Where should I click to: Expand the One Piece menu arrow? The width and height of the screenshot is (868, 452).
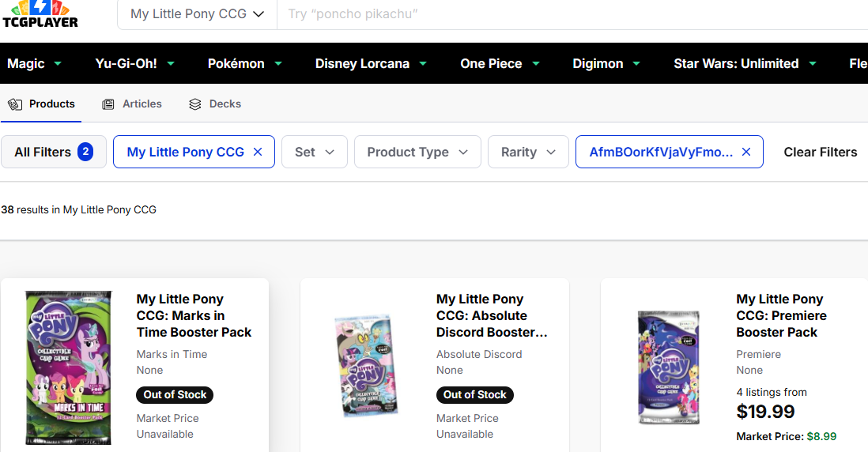coord(536,63)
